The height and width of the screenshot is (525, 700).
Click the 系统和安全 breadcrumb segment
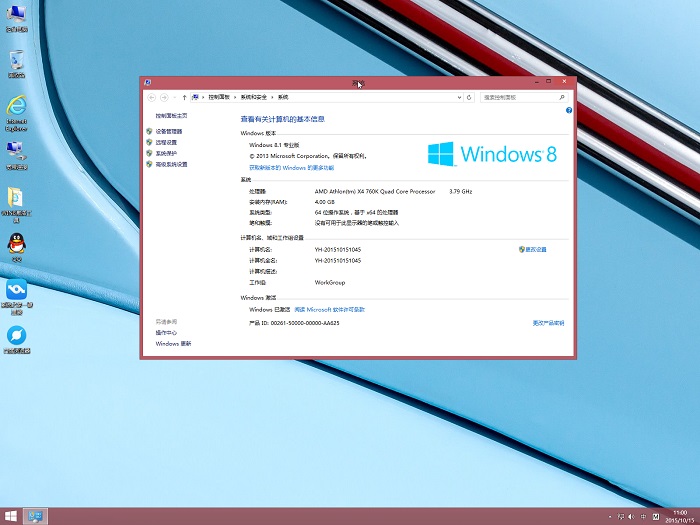255,97
